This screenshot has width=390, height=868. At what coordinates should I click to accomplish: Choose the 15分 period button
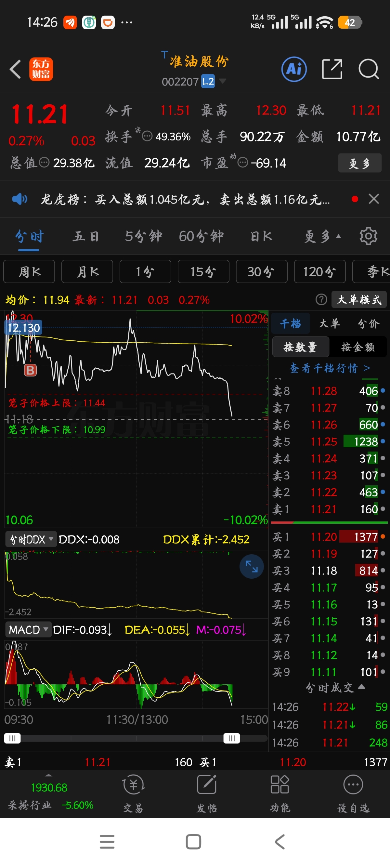click(x=203, y=271)
